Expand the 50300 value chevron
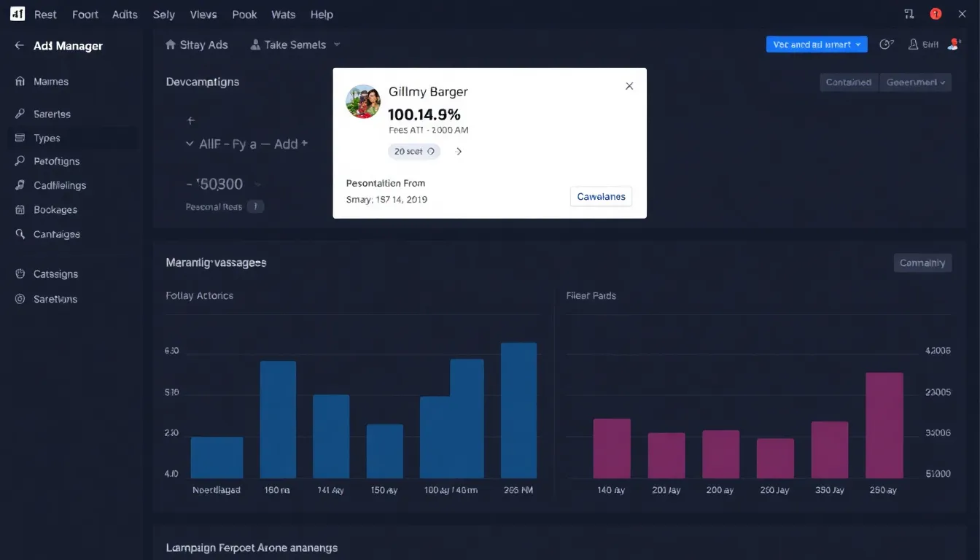 [257, 184]
